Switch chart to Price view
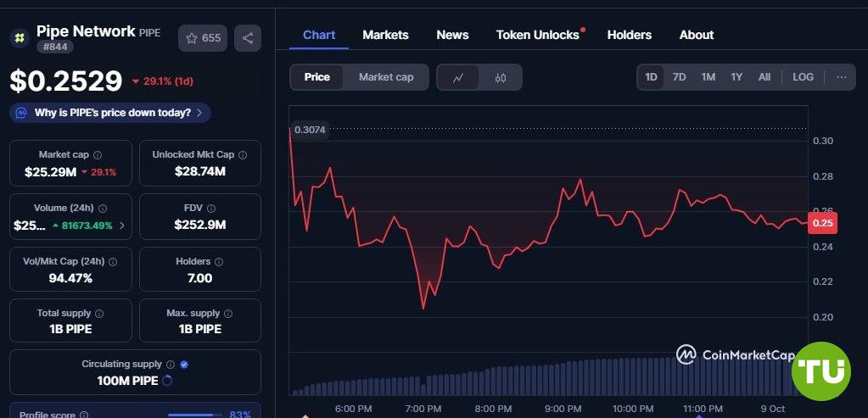 tap(316, 77)
